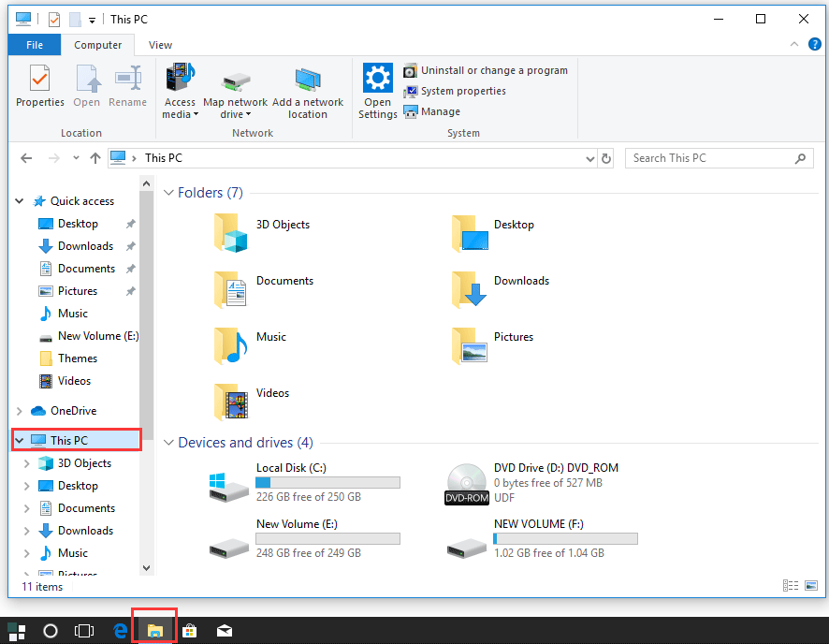The image size is (829, 644).
Task: Click the address bar path This PC
Action: point(164,158)
